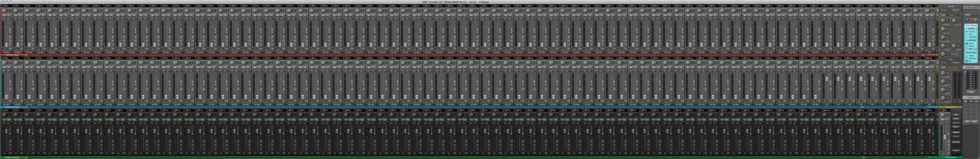The width and height of the screenshot is (980, 159).
Task: Open settings wrench on Hardware Inputs 13/14 channel
Action: coord(44,36)
